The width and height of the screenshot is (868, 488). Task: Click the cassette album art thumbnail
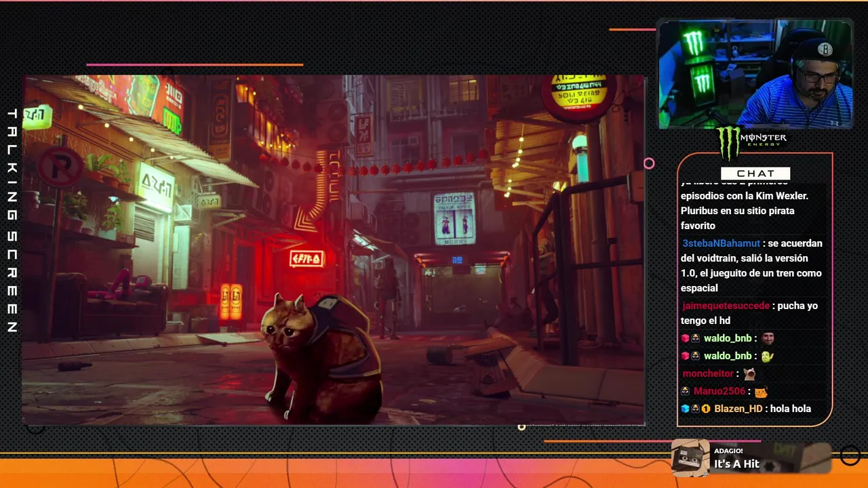click(690, 457)
